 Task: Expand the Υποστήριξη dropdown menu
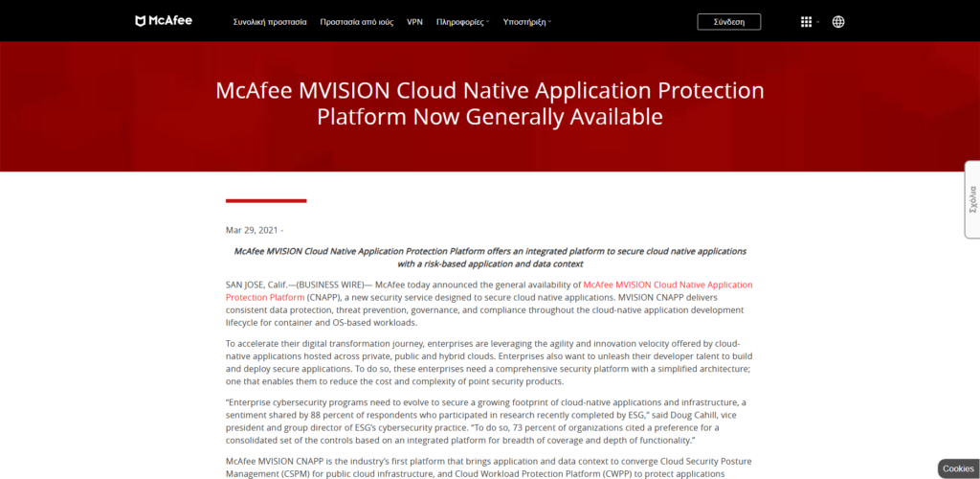(x=527, y=22)
